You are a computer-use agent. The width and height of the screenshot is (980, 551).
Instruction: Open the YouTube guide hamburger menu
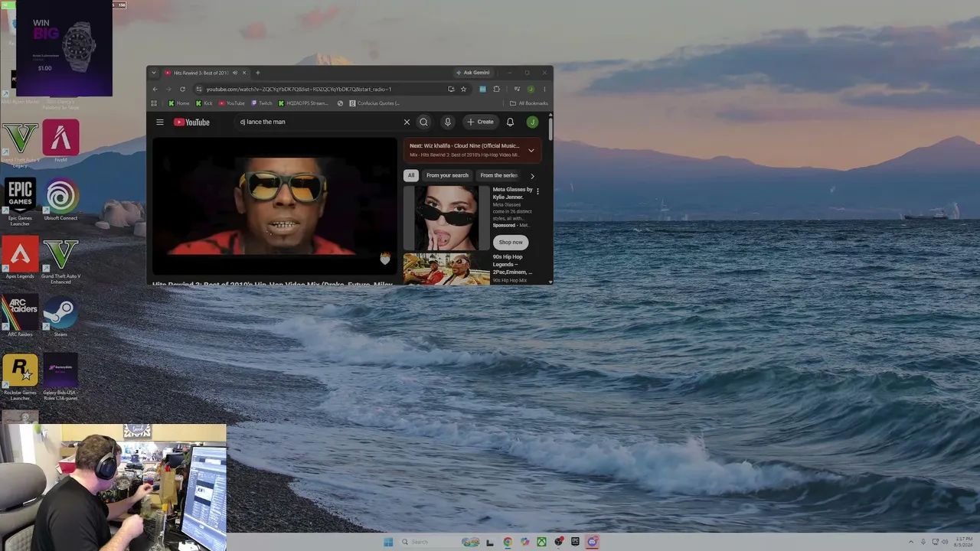160,122
